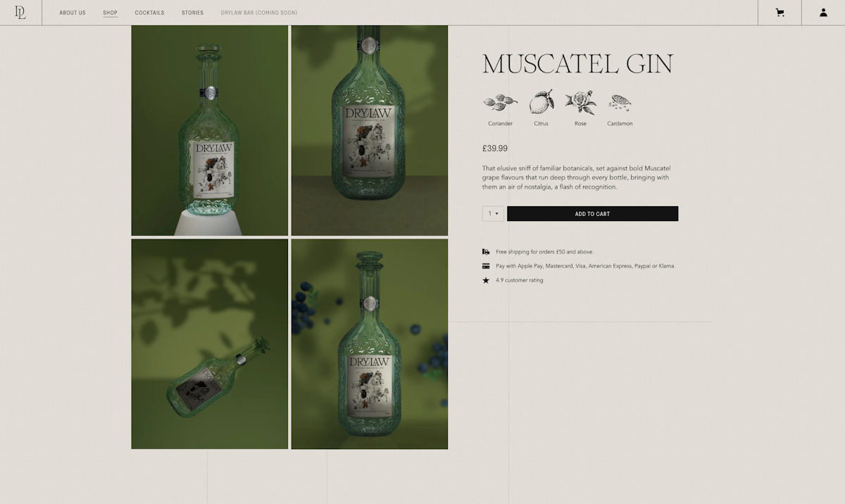Open the user account icon

pos(823,13)
